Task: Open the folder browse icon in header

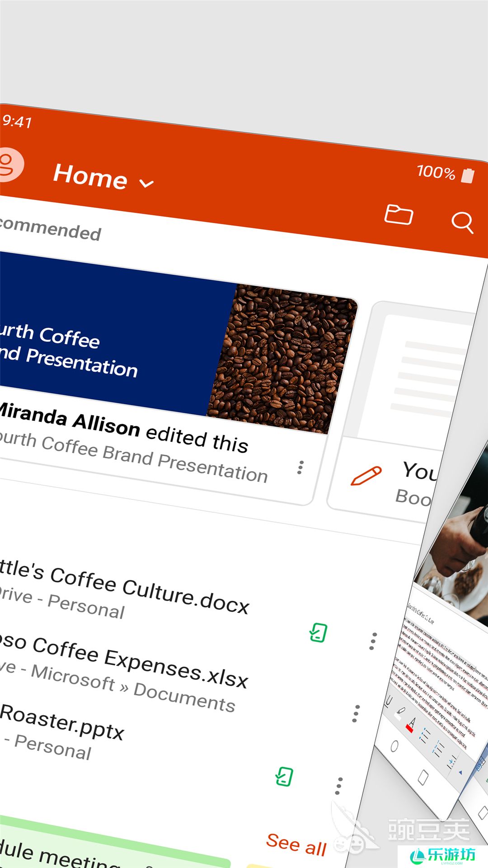Action: pyautogui.click(x=398, y=215)
